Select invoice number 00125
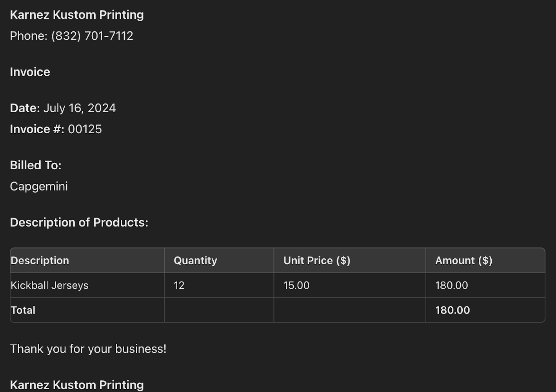The height and width of the screenshot is (392, 556). 85,129
